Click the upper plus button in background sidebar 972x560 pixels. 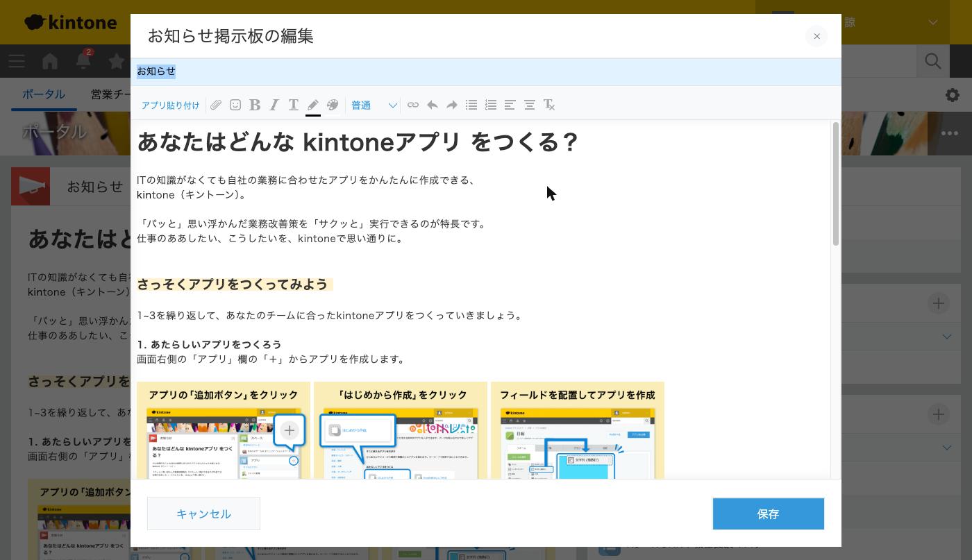pyautogui.click(x=938, y=303)
